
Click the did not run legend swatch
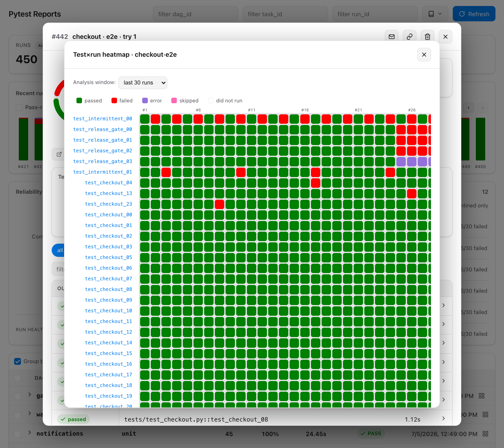point(211,100)
